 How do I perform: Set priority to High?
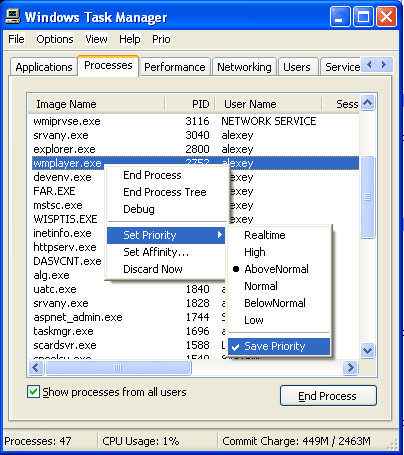click(x=279, y=252)
